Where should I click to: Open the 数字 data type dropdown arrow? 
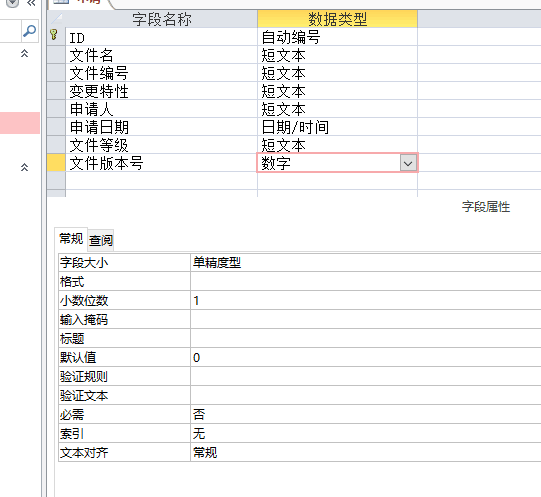pyautogui.click(x=408, y=163)
